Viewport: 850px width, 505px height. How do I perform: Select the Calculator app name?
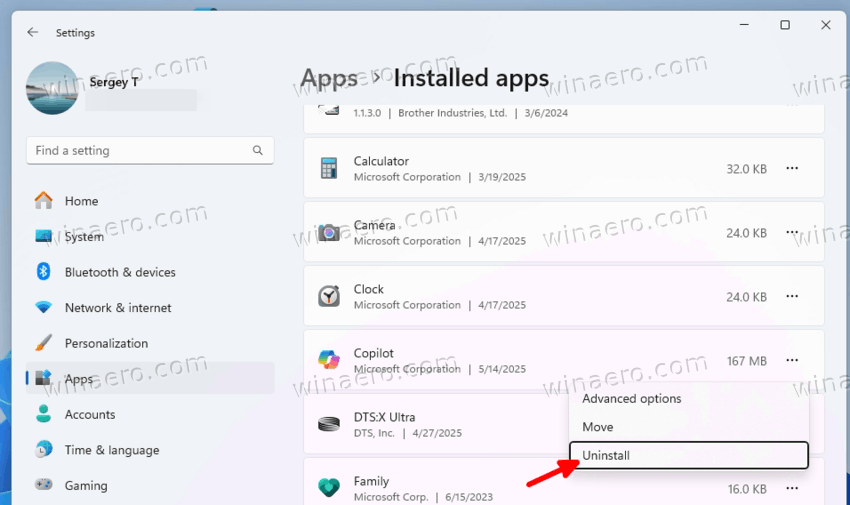[381, 161]
